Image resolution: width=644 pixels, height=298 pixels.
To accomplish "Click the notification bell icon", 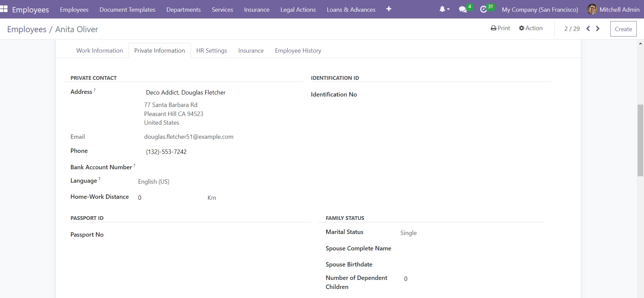I will pos(442,9).
